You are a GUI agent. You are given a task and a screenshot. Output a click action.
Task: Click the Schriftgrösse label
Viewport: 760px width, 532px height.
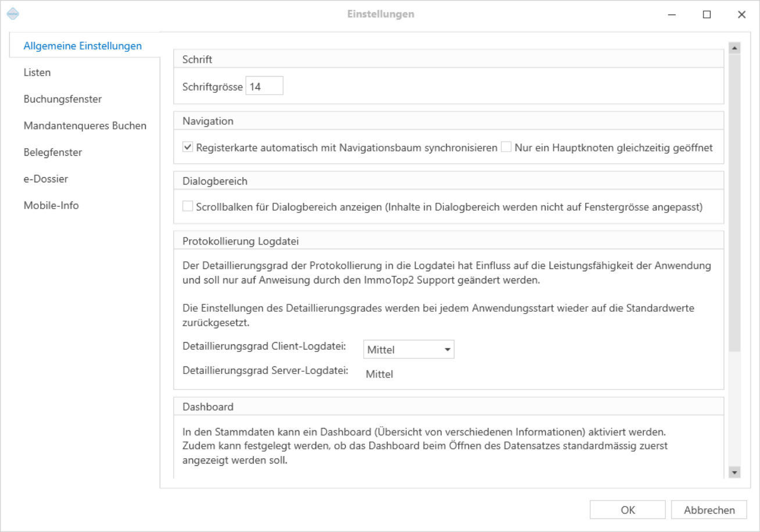(x=213, y=87)
